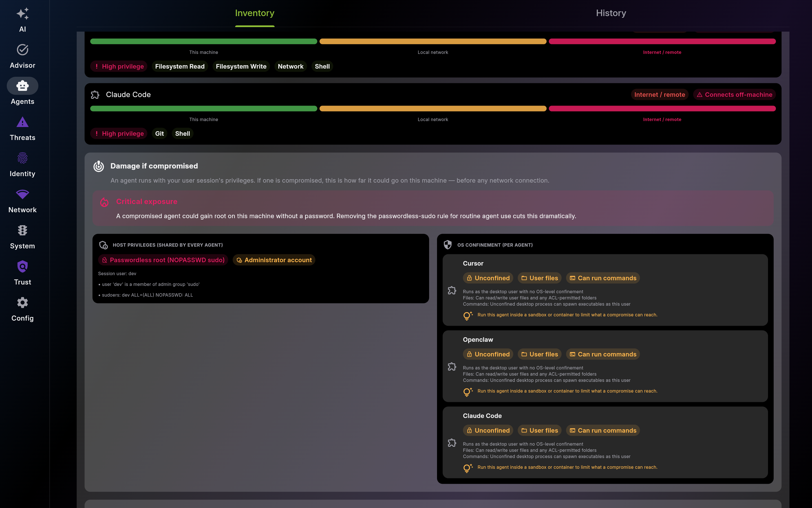Click the puzzle icon beside Cursor confinement card

pyautogui.click(x=452, y=290)
